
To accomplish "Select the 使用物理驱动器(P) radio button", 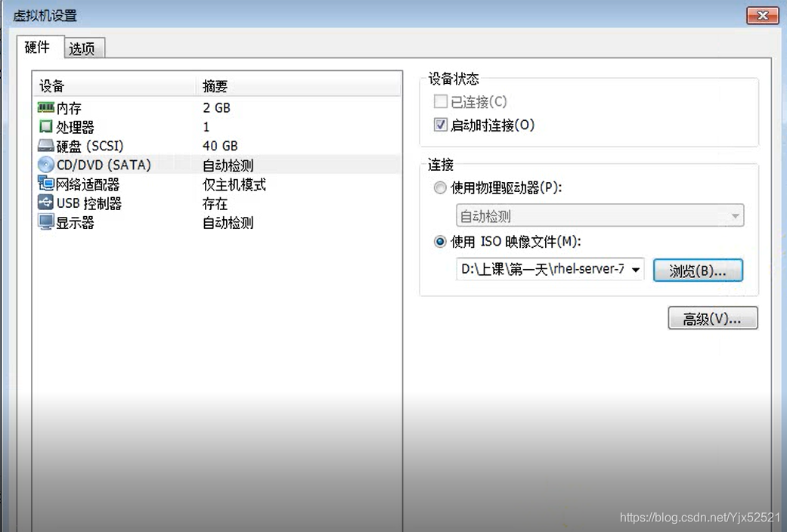I will 440,187.
